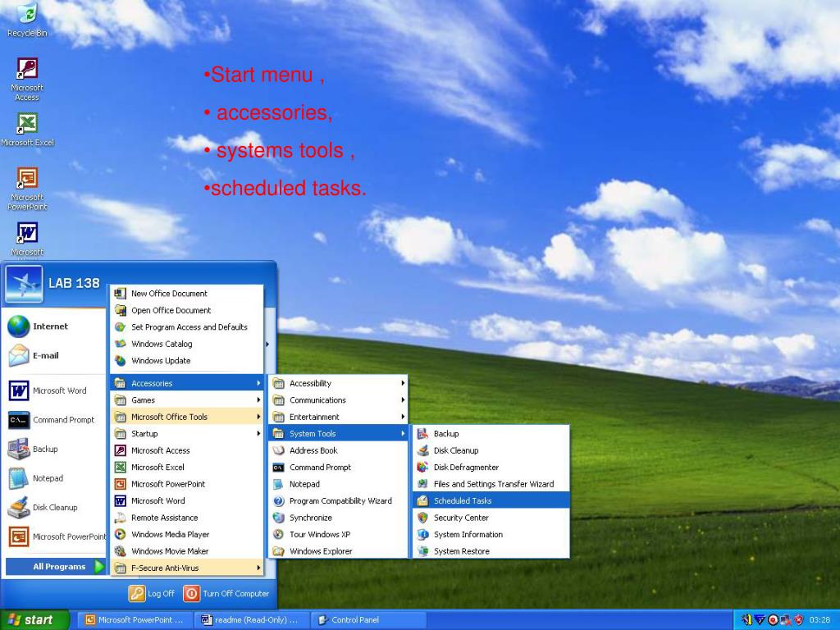Screen dimensions: 840x630
Task: Click the Windows Explorer icon
Action: click(279, 551)
